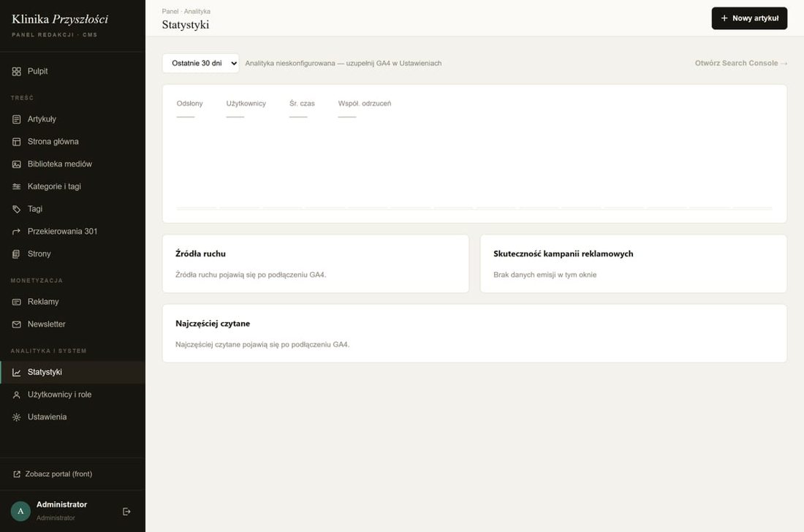The height and width of the screenshot is (532, 804).
Task: Click the Źródła ruchu heading
Action: pyautogui.click(x=200, y=254)
